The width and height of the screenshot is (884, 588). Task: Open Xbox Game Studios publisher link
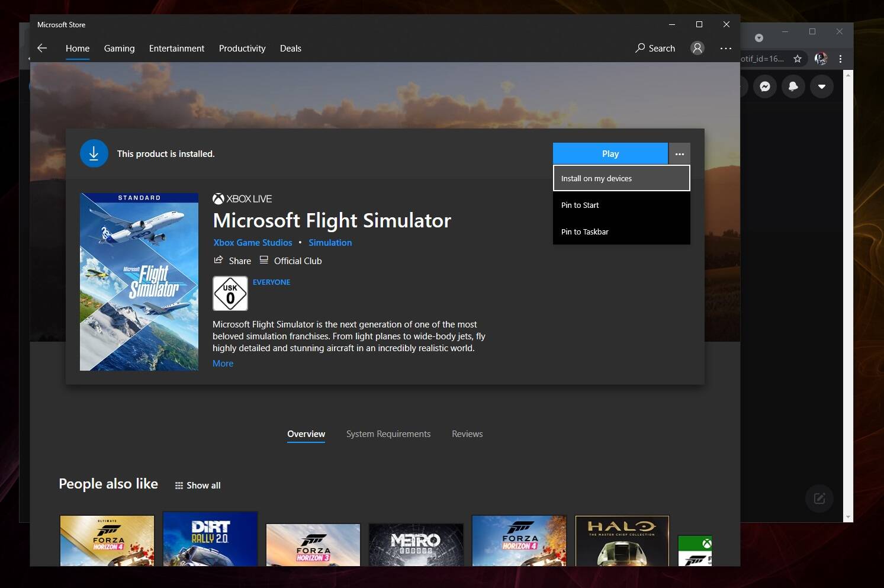tap(253, 243)
